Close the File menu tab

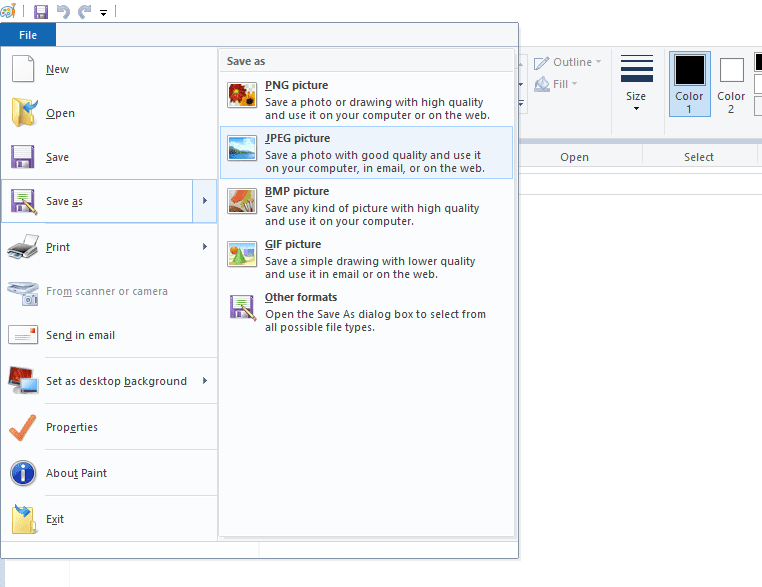point(28,35)
